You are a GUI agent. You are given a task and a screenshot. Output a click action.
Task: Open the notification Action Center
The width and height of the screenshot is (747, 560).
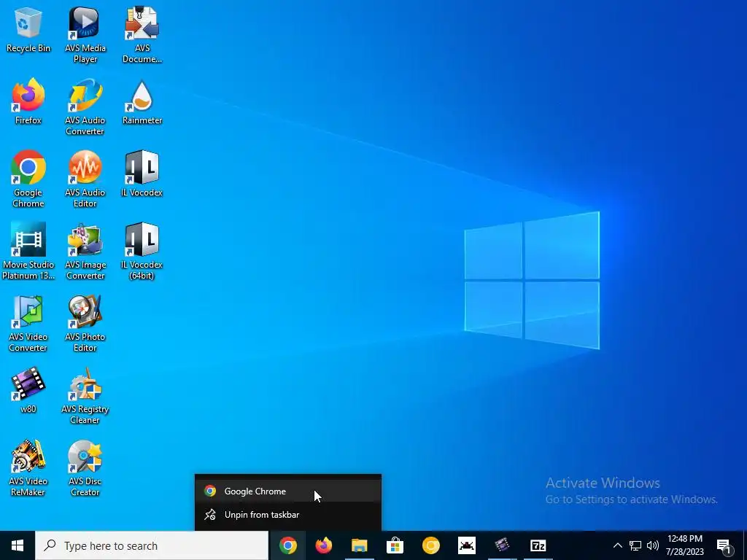(x=724, y=545)
